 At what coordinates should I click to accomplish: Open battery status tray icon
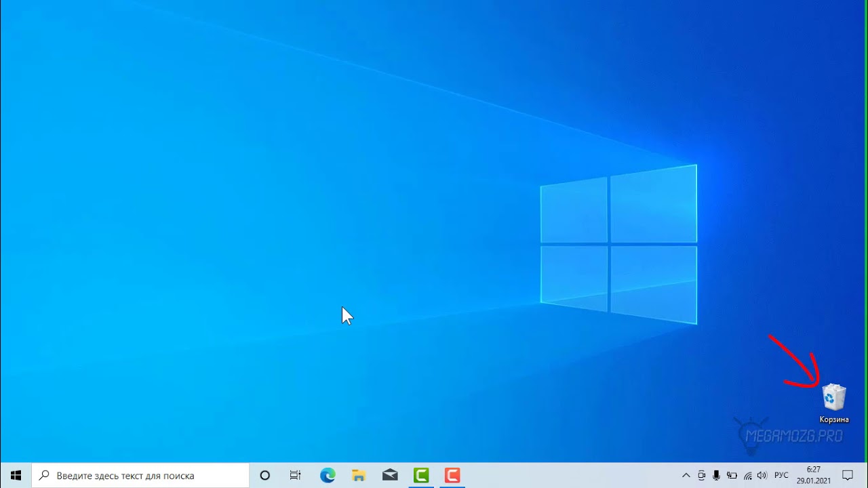tap(732, 475)
